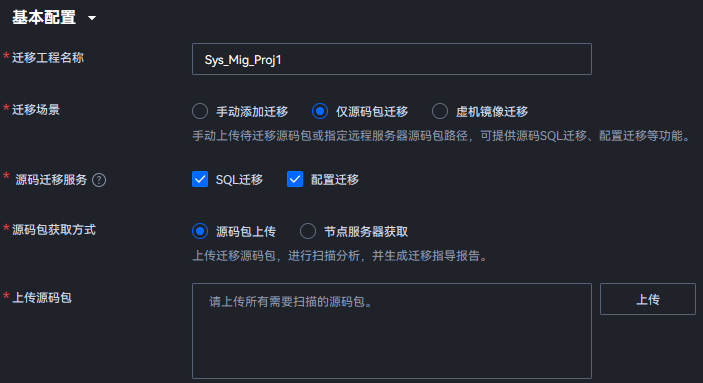Screen dimensions: 703x383
Task: Click the 节点服务器获取 label text
Action: coord(366,232)
